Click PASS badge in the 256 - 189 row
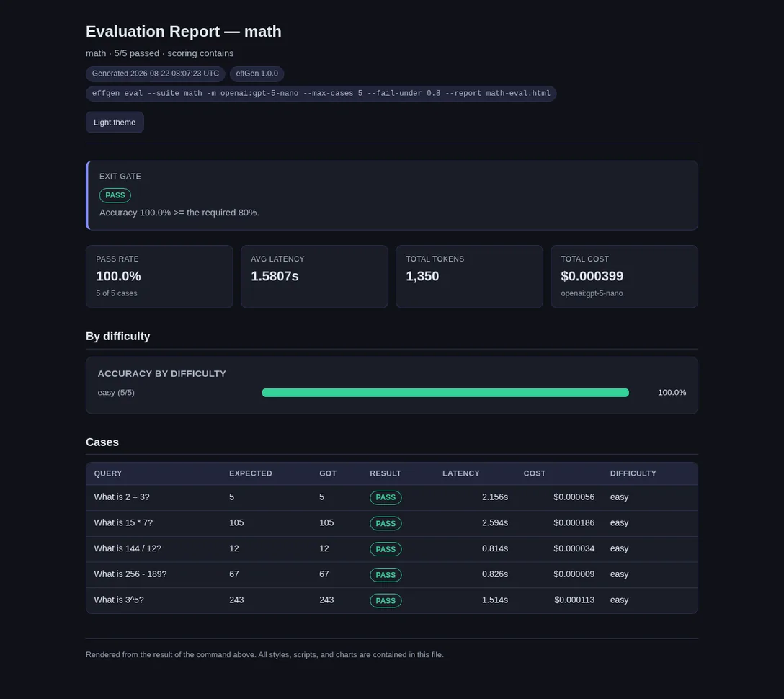This screenshot has height=699, width=784. point(386,575)
